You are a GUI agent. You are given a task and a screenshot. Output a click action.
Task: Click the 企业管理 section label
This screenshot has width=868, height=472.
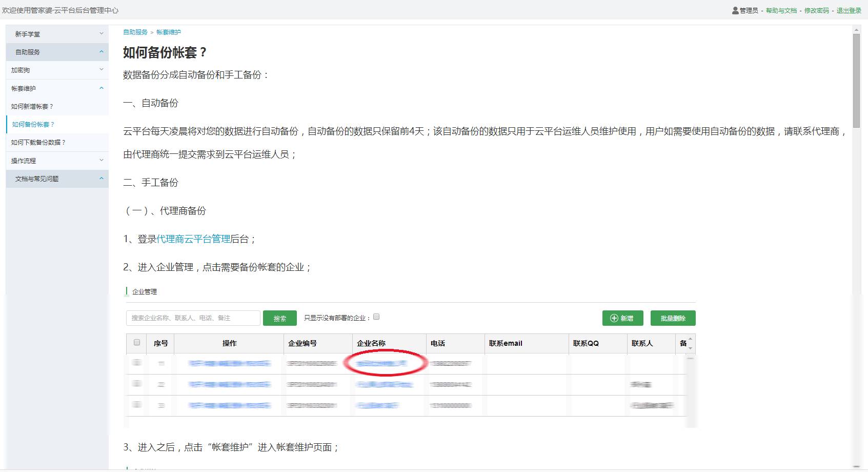[x=145, y=291]
